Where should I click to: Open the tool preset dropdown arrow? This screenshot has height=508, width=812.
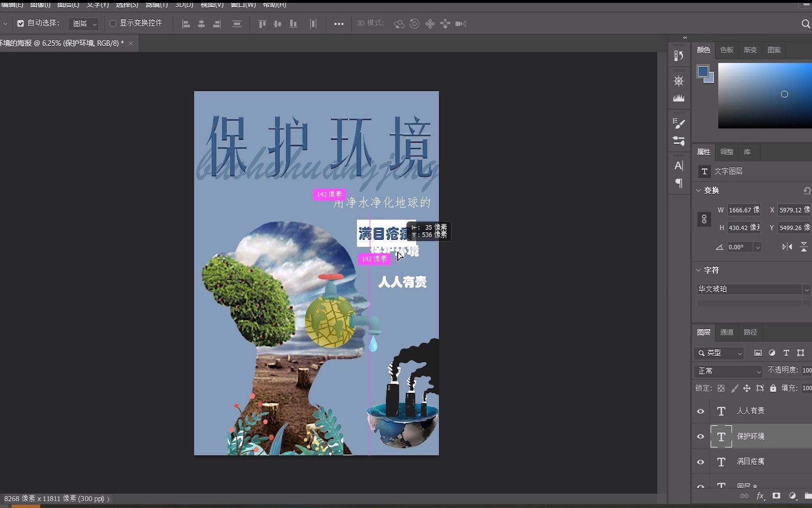click(x=5, y=24)
